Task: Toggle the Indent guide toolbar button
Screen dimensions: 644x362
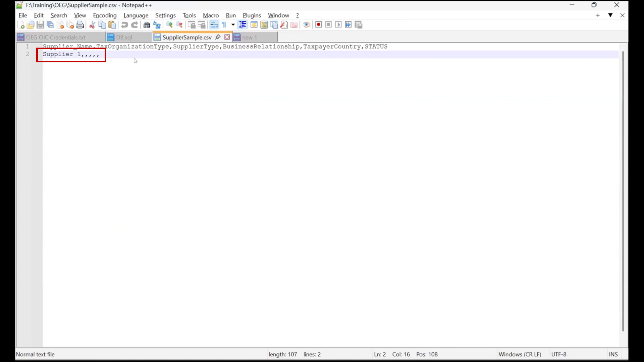Action: (x=242, y=25)
